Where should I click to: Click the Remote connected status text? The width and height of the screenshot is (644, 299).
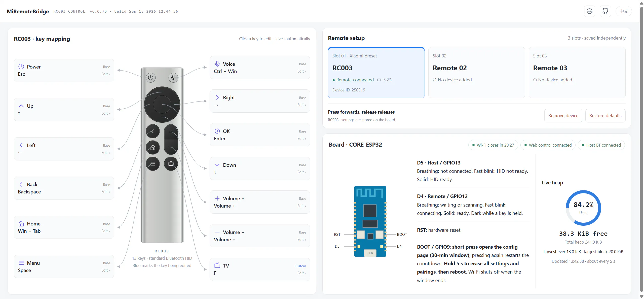click(355, 80)
